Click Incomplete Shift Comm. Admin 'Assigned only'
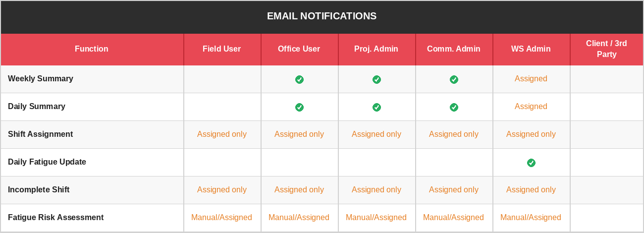644x233 pixels. 453,189
